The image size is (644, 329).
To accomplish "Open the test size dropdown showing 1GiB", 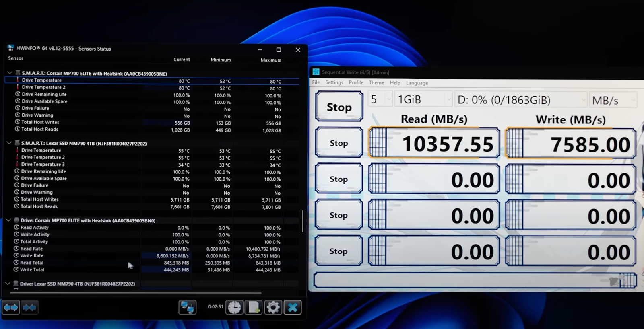I will tap(424, 99).
